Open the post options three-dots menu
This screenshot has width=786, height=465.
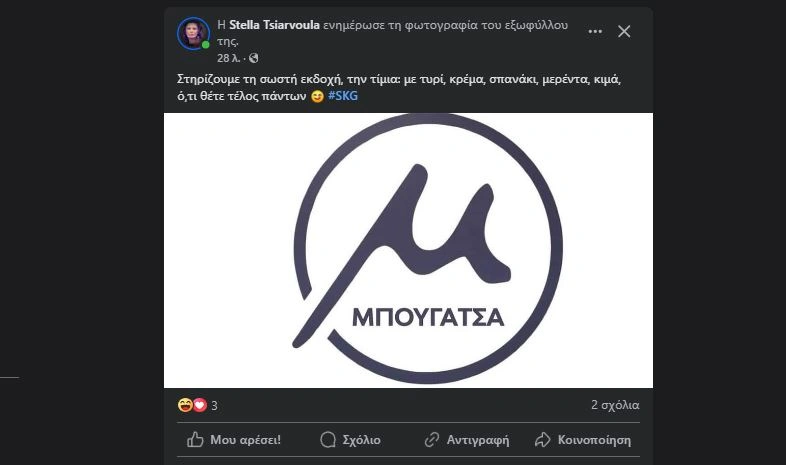[x=595, y=32]
